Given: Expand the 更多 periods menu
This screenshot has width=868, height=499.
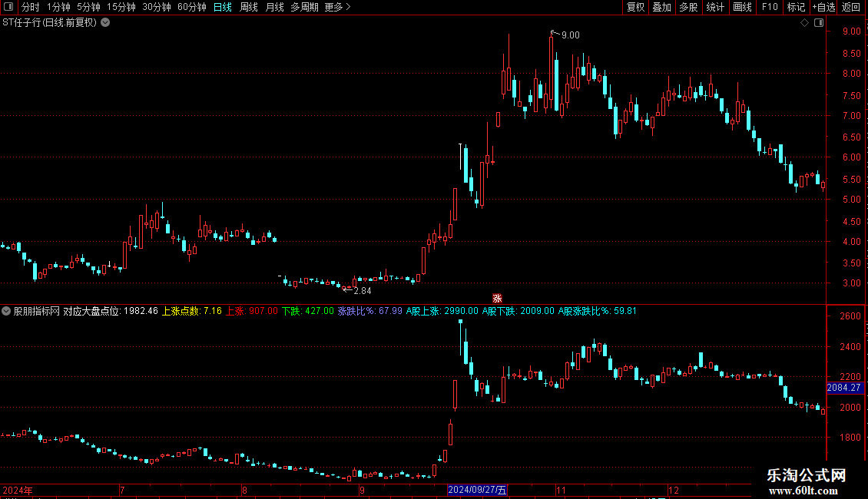Looking at the screenshot, I should (337, 7).
